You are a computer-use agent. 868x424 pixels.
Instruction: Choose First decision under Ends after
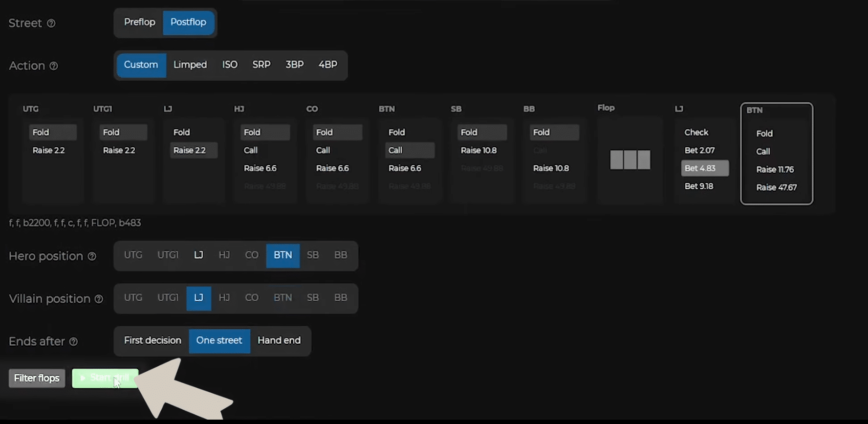point(152,341)
